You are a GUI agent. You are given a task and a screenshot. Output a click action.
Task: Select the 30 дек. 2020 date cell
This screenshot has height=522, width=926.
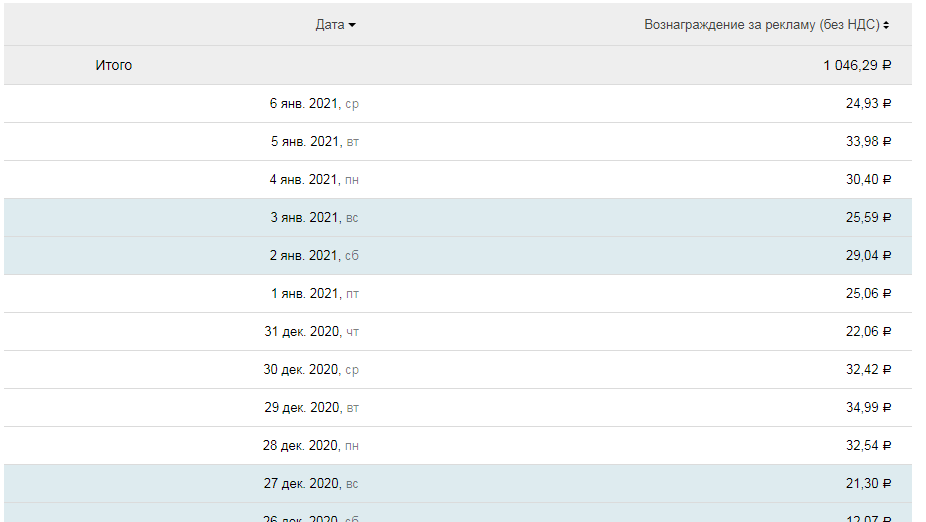point(311,369)
